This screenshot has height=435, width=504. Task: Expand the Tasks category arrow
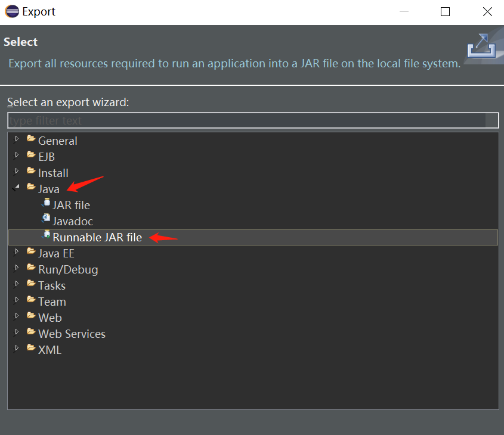pos(17,284)
